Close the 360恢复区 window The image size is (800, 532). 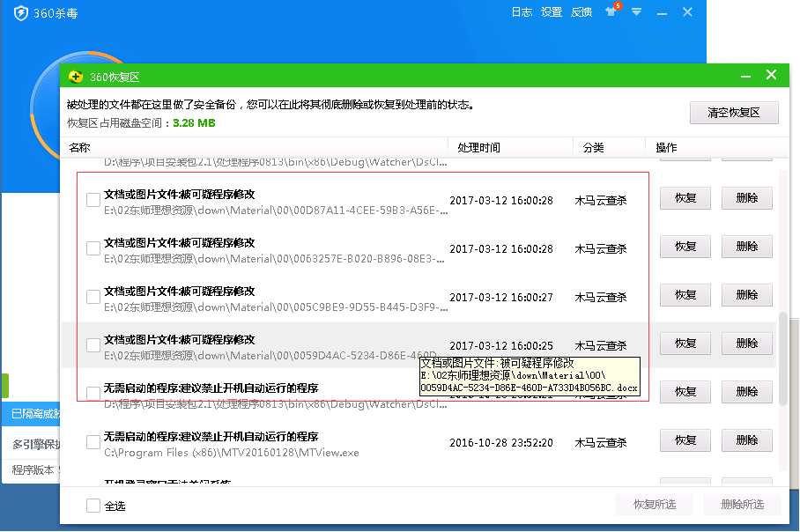772,75
